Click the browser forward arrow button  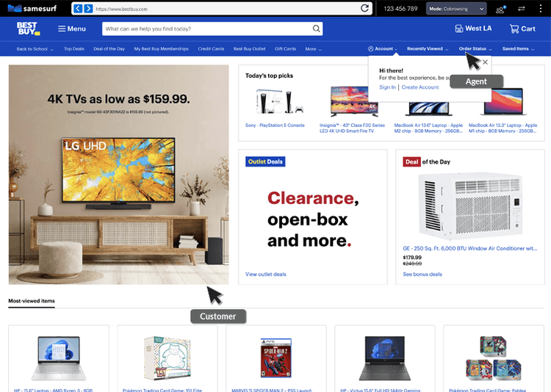click(x=88, y=8)
